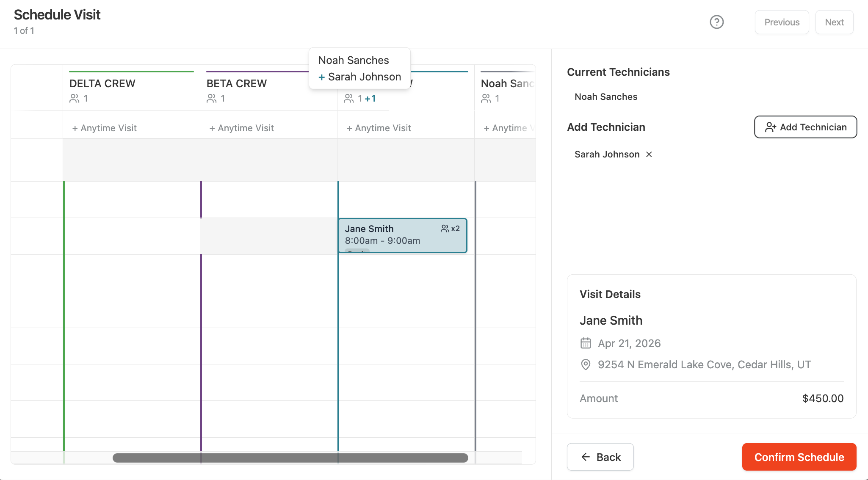Click the Next button
The image size is (868, 480).
tap(834, 22)
